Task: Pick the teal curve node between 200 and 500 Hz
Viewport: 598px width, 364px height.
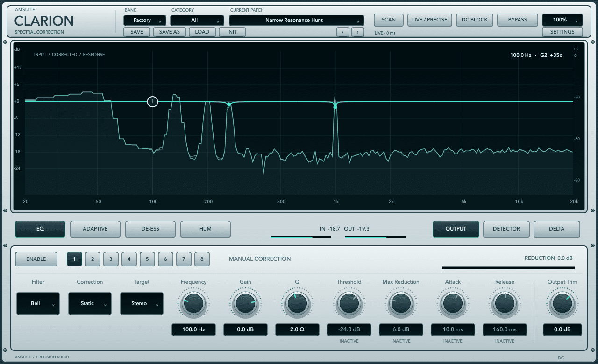Action: [229, 105]
